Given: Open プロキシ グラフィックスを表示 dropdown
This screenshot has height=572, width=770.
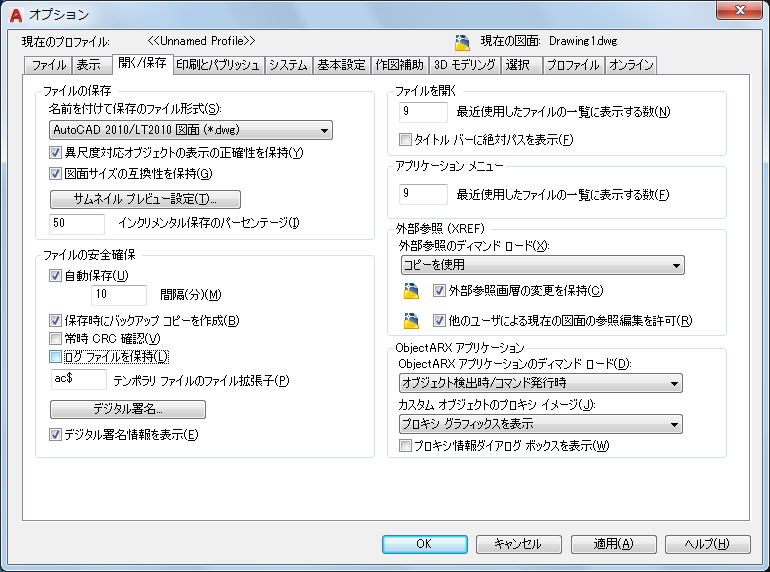Looking at the screenshot, I should click(541, 424).
